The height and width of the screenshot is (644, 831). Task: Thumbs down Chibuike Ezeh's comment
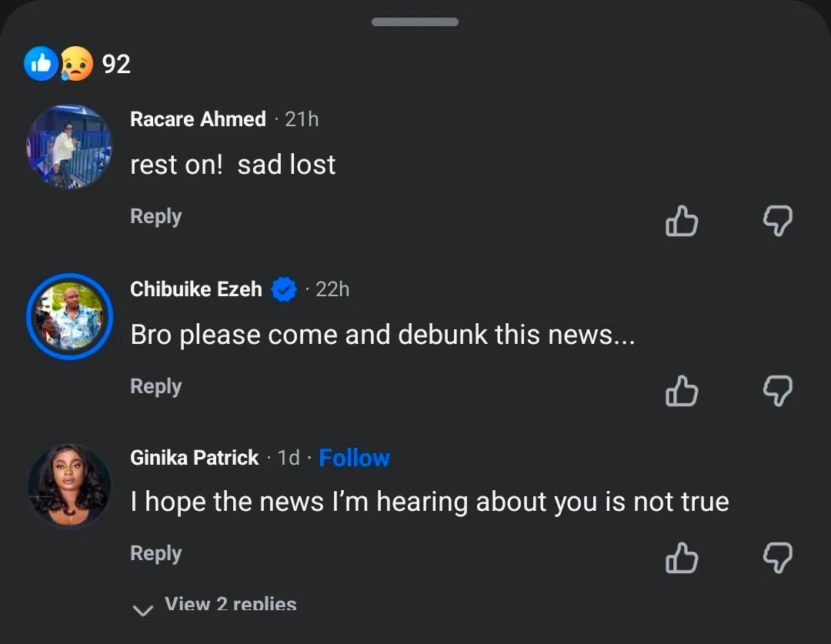777,391
